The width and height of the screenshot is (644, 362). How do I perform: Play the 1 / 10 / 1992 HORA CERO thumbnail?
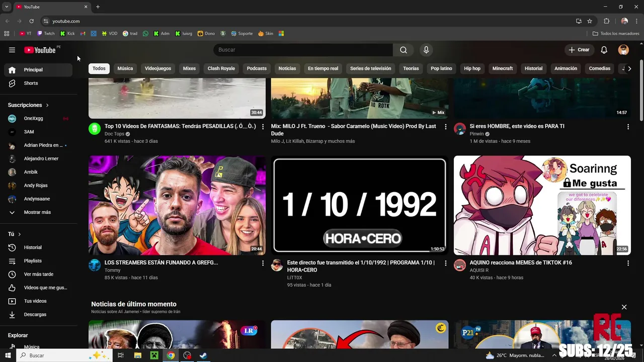pos(360,205)
